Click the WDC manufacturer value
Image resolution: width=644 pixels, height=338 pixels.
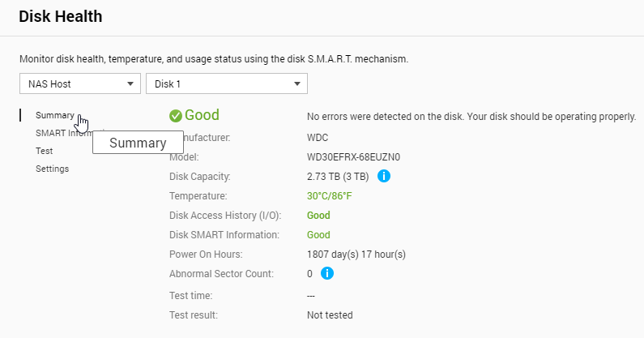[x=318, y=138]
